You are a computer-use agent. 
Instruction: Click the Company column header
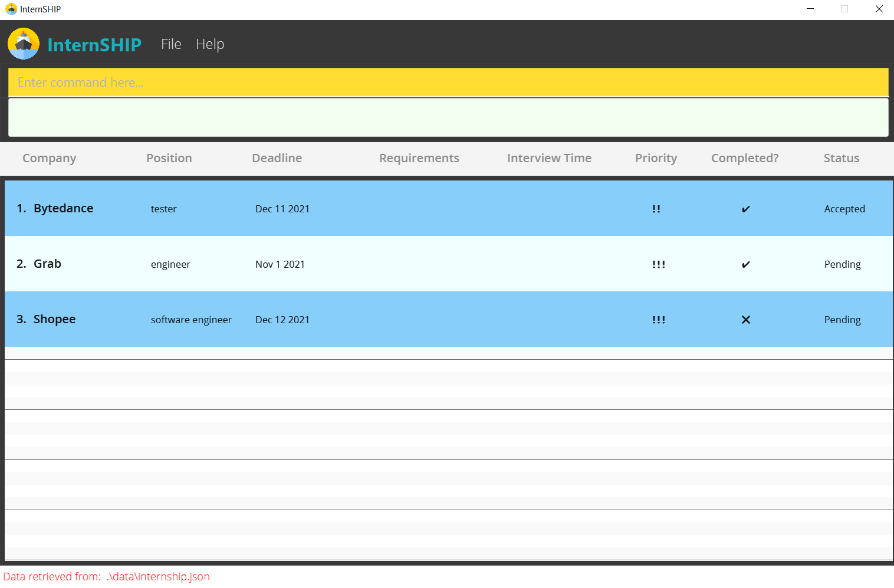click(50, 158)
